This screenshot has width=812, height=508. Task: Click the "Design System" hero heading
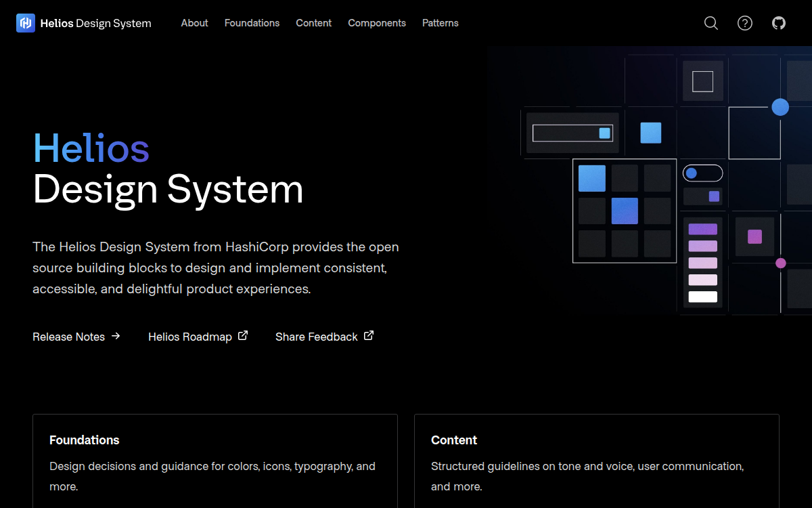click(168, 189)
